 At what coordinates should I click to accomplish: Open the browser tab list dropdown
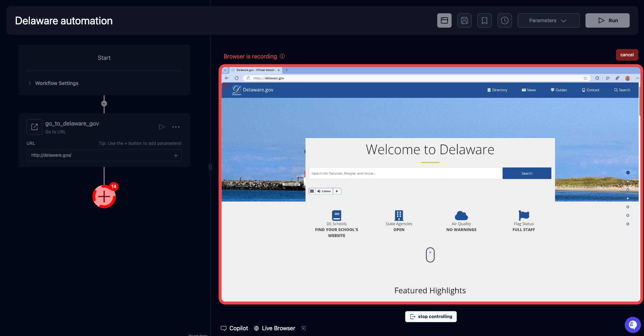tap(225, 70)
